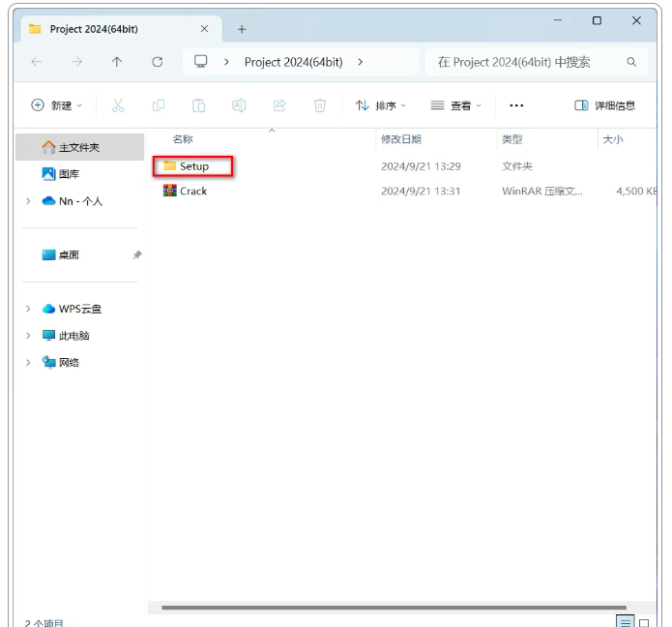Click the horizontal scrollbar at bottom

tap(394, 608)
